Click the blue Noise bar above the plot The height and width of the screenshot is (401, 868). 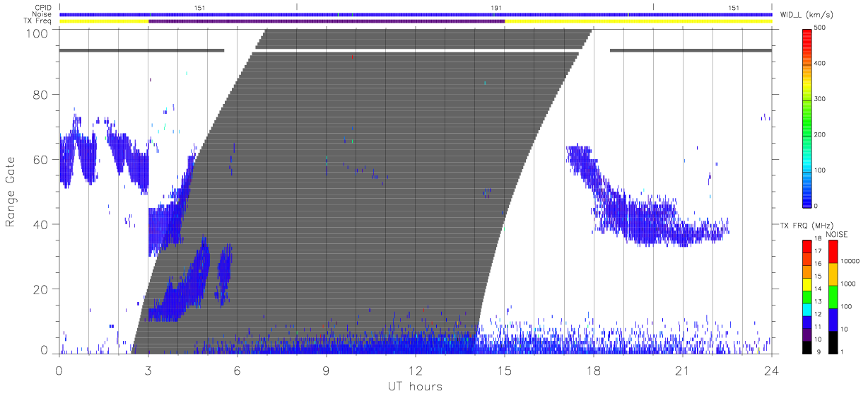[x=416, y=14]
